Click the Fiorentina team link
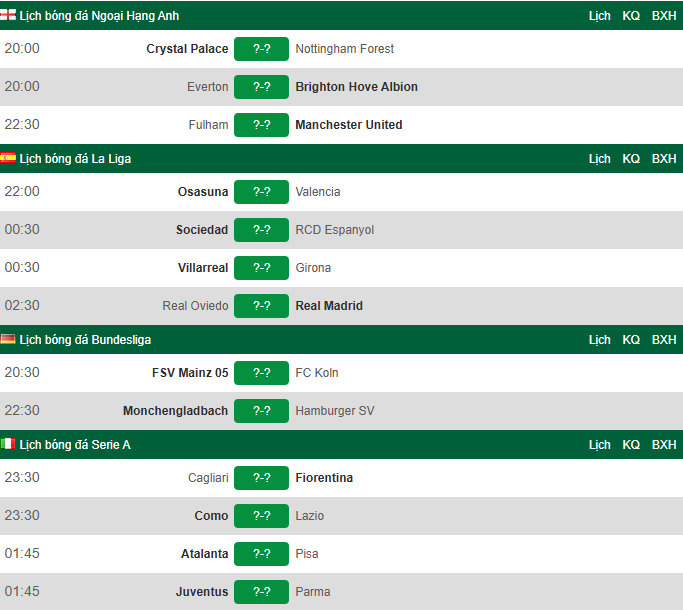The height and width of the screenshot is (610, 683). point(324,478)
